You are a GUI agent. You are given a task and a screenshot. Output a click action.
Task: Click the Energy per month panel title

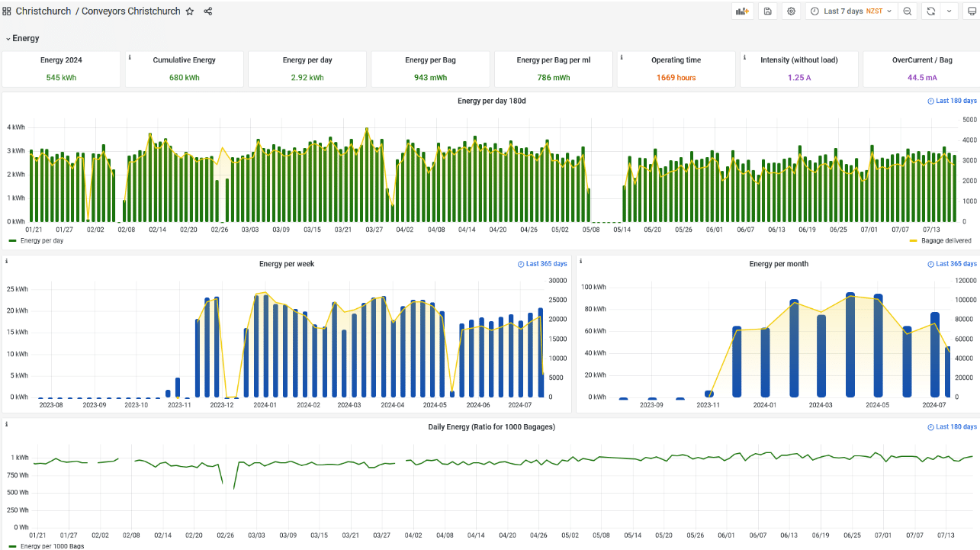779,264
